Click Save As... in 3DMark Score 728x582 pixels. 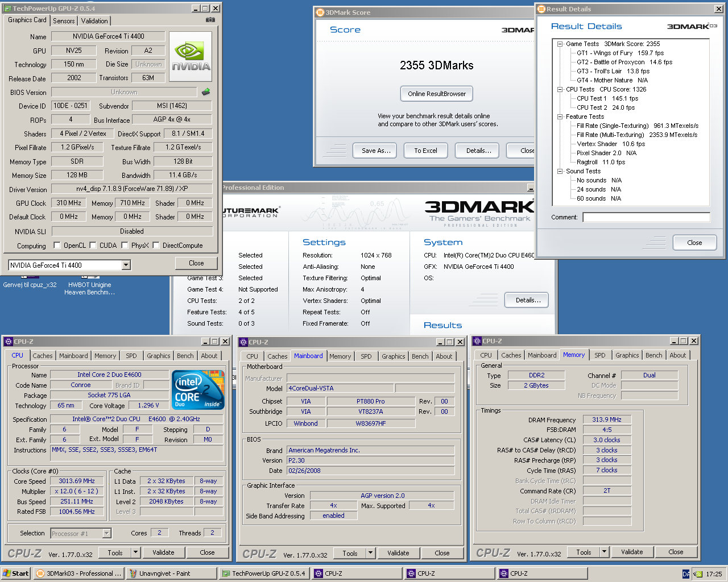[x=376, y=151]
